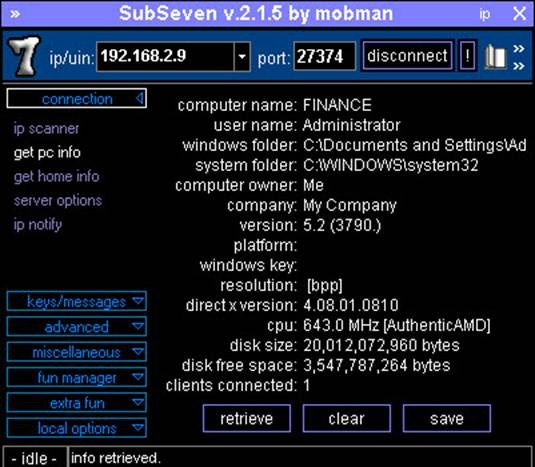The width and height of the screenshot is (535, 467).
Task: Select the server options menu item
Action: tap(58, 201)
